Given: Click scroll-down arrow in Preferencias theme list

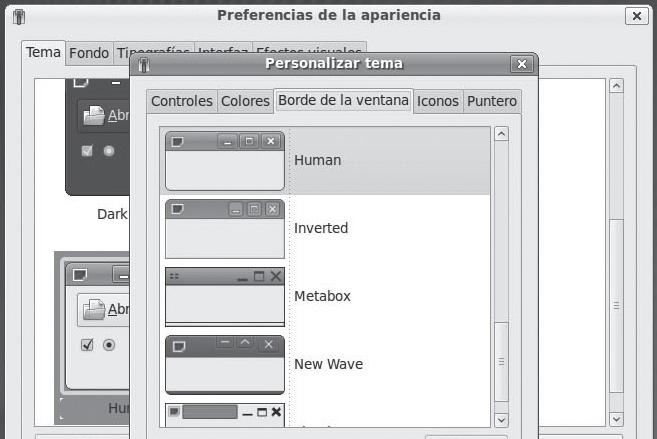Looking at the screenshot, I should point(616,419).
